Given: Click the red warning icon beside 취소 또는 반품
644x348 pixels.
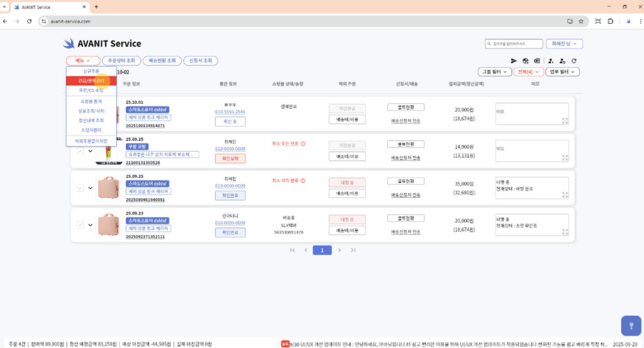Looking at the screenshot, I should coord(303,143).
